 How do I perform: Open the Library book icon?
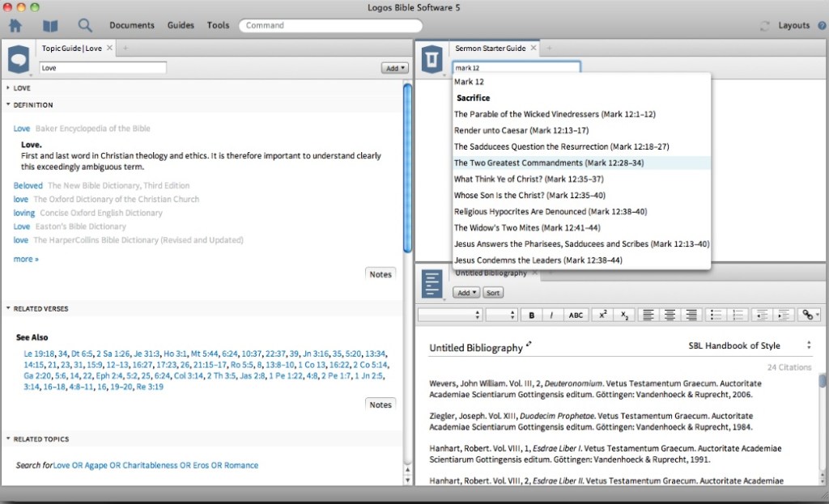50,26
